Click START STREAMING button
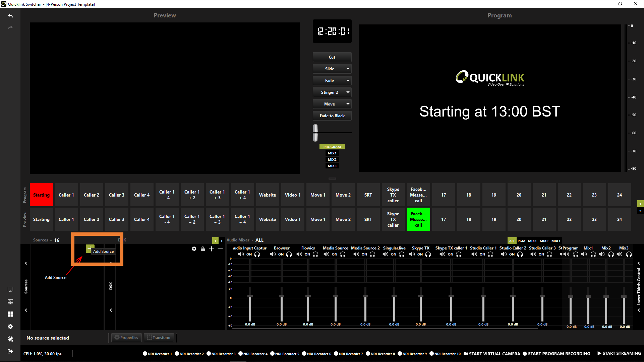This screenshot has width=644, height=362. pos(619,354)
